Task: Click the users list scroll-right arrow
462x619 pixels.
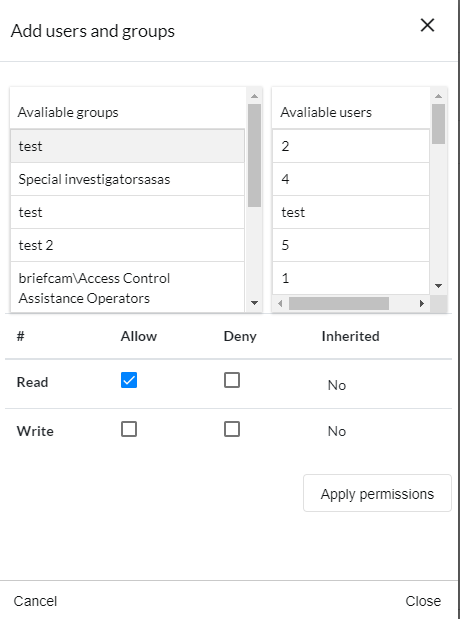Action: [422, 303]
